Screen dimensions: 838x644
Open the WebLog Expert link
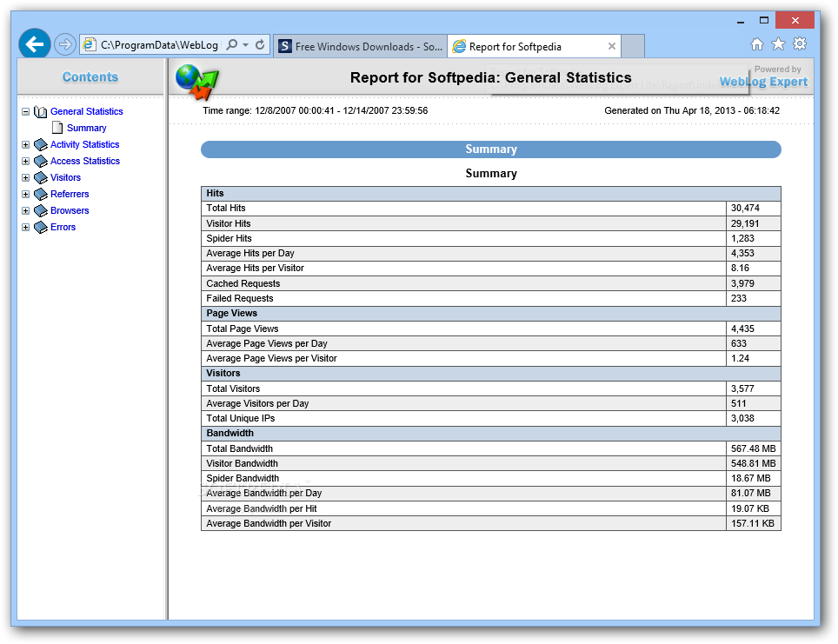763,82
